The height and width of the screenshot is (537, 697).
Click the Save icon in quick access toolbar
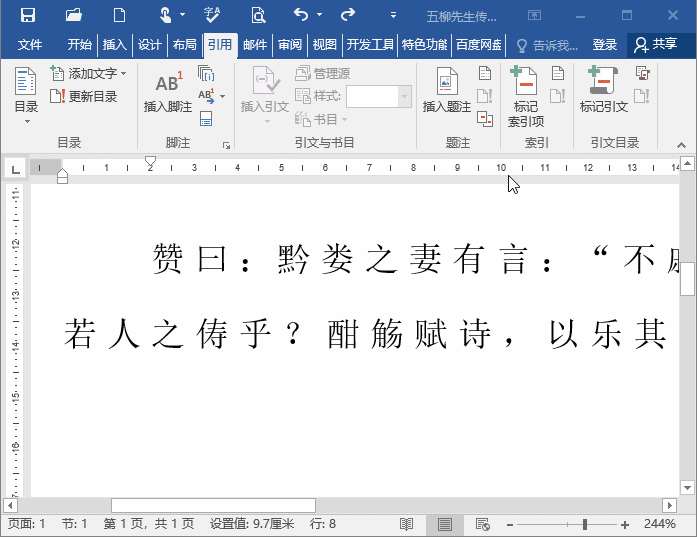(x=28, y=15)
